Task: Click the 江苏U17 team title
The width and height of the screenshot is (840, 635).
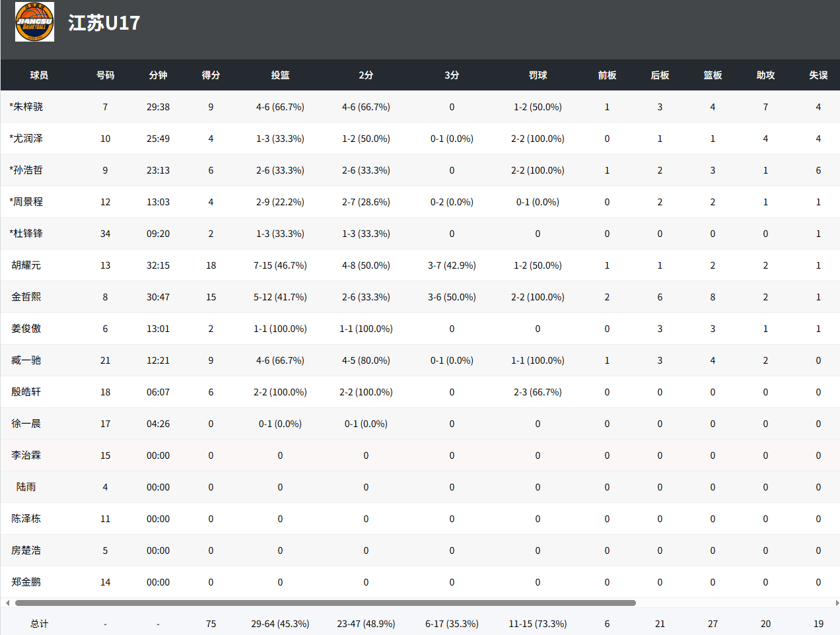Action: 104,23
